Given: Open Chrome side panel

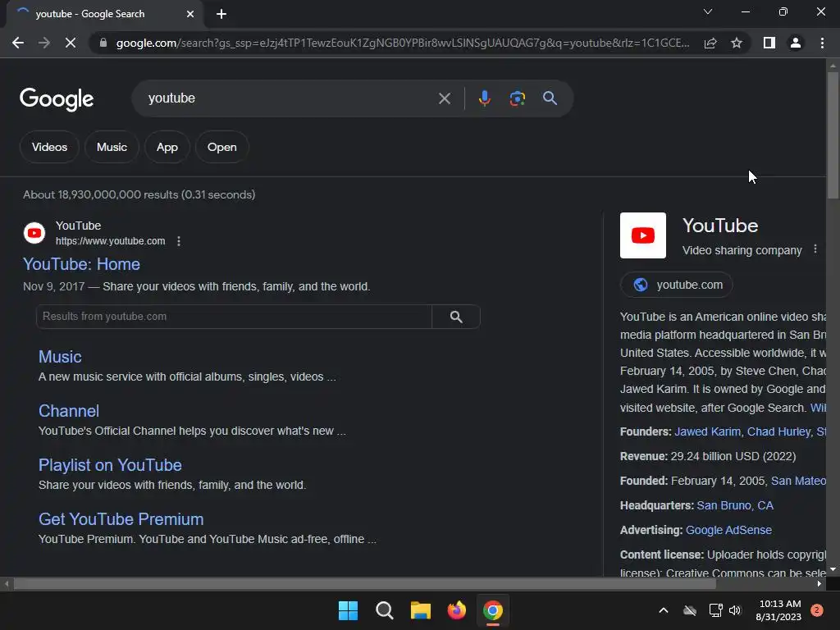Looking at the screenshot, I should (x=769, y=43).
